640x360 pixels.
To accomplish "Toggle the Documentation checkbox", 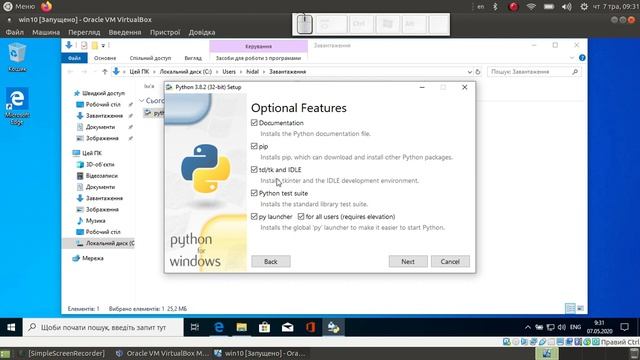I will tap(254, 122).
